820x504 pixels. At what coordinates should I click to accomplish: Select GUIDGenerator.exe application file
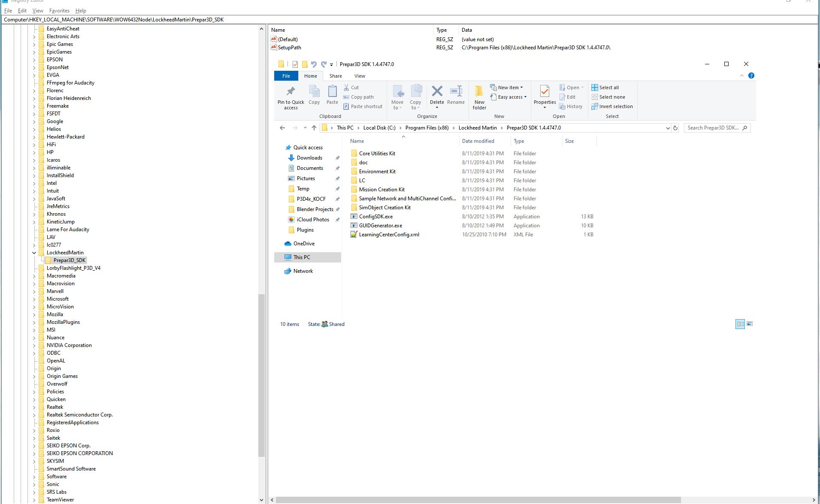point(381,226)
